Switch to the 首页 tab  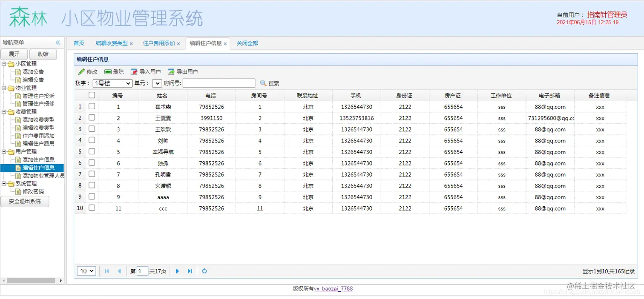coord(79,43)
